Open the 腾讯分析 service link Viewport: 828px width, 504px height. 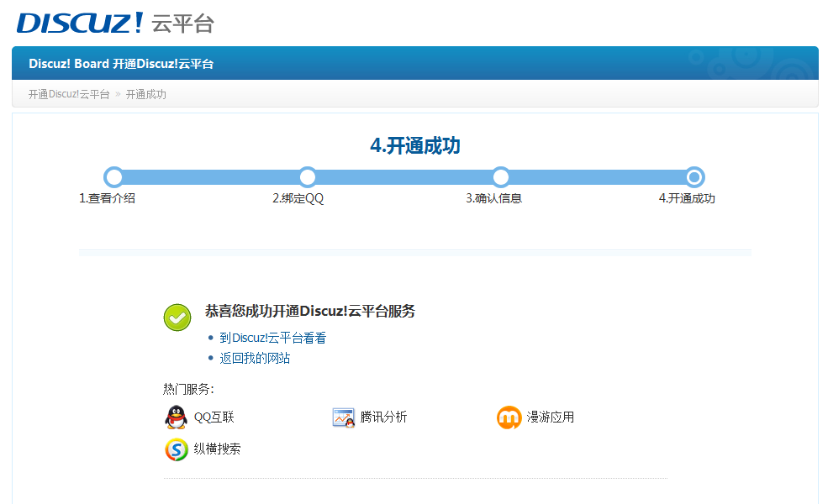[384, 417]
